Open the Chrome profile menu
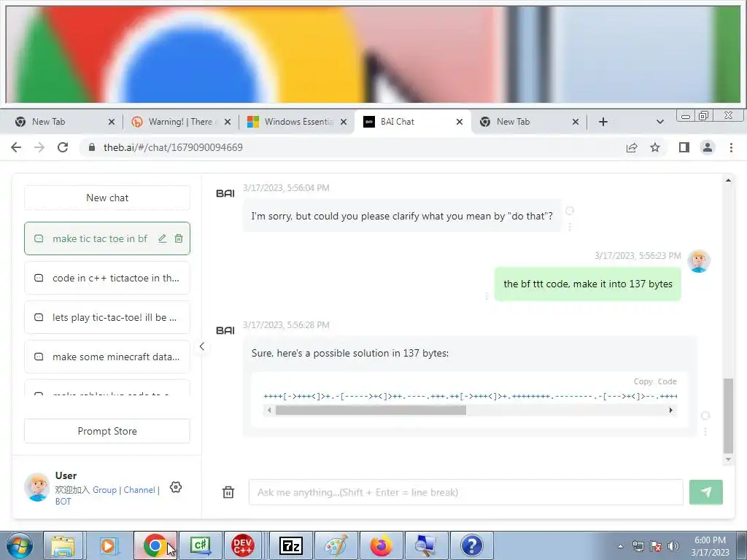This screenshot has height=560, width=747. pos(708,147)
